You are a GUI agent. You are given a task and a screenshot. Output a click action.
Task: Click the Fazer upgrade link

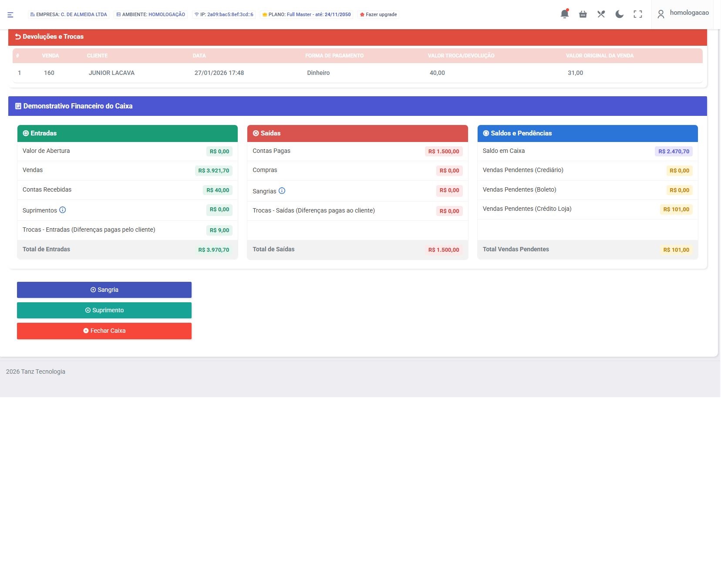pos(378,15)
